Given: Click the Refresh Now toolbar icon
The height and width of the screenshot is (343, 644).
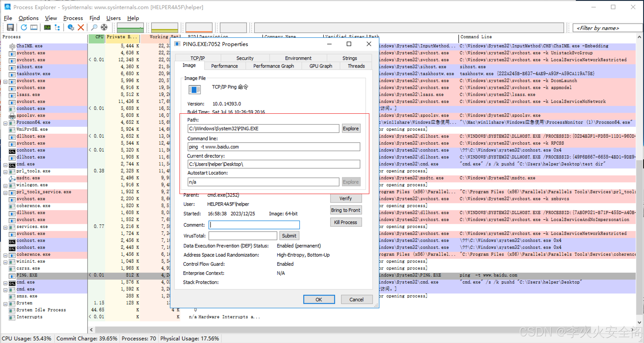Looking at the screenshot, I should (24, 27).
